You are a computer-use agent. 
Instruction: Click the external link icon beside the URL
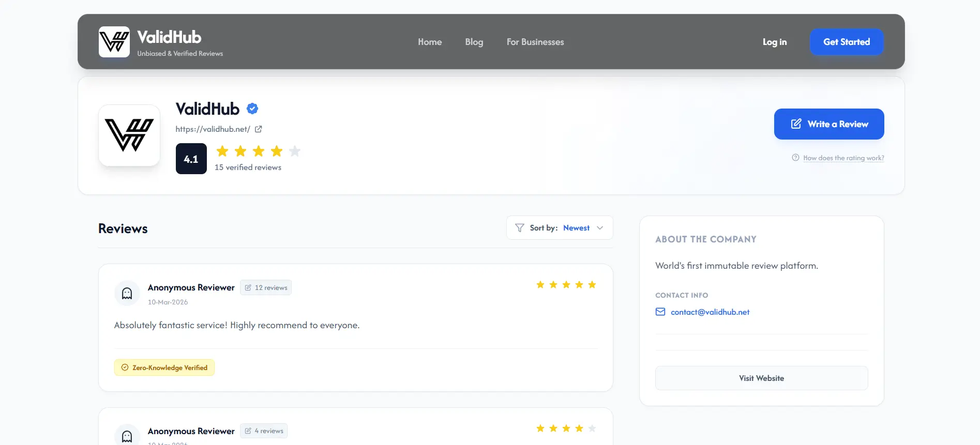tap(259, 129)
